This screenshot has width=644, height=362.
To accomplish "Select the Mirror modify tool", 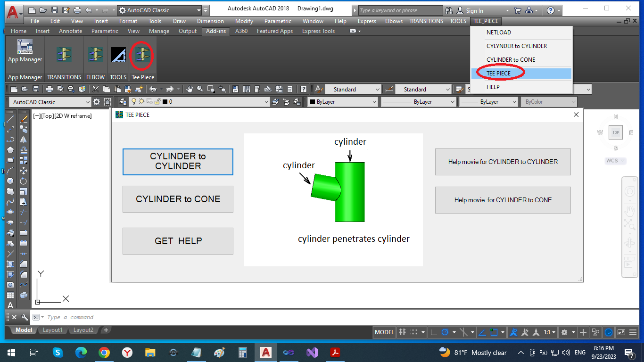I will pos(24,140).
